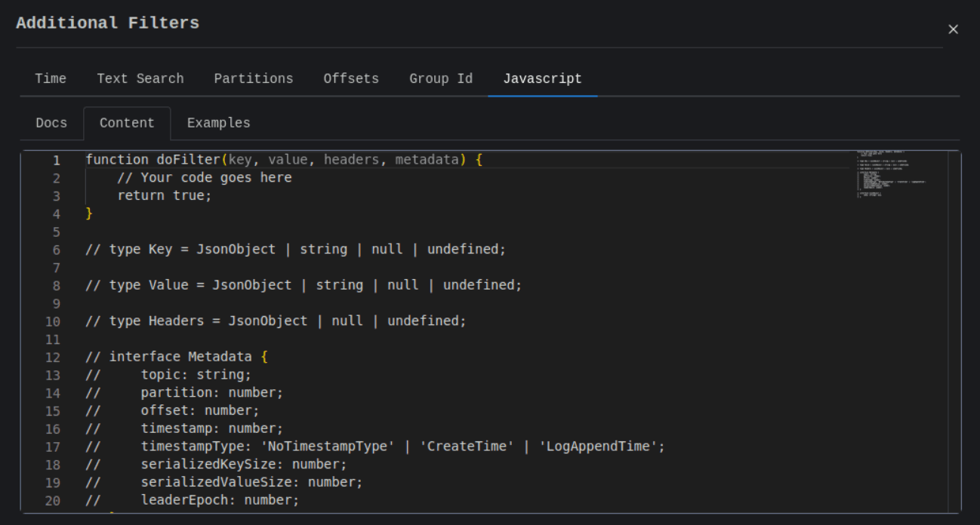
Task: Click line number 1 in gutter
Action: pos(56,160)
